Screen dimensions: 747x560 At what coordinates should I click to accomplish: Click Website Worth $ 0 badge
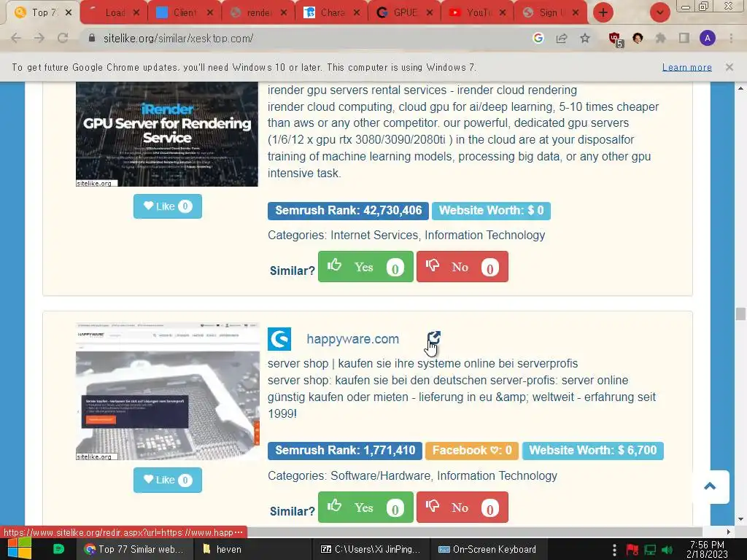tap(491, 211)
